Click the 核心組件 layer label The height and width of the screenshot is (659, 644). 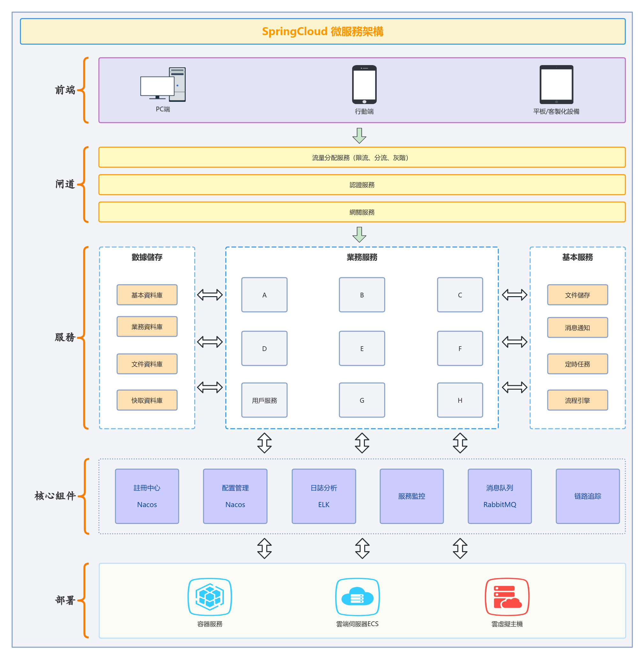coord(55,496)
